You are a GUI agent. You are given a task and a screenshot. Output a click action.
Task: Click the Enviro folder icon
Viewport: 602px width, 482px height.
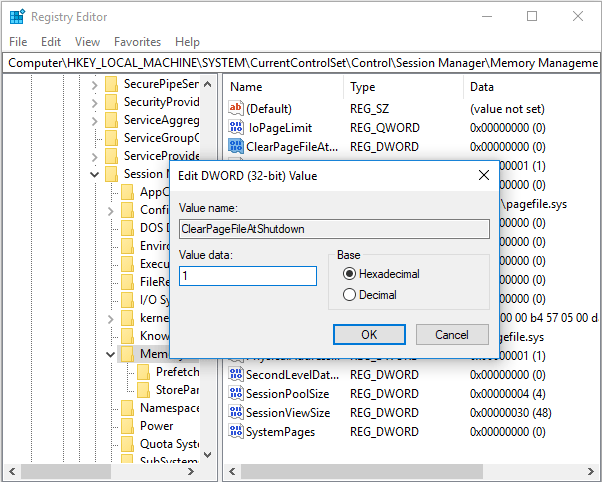(127, 246)
